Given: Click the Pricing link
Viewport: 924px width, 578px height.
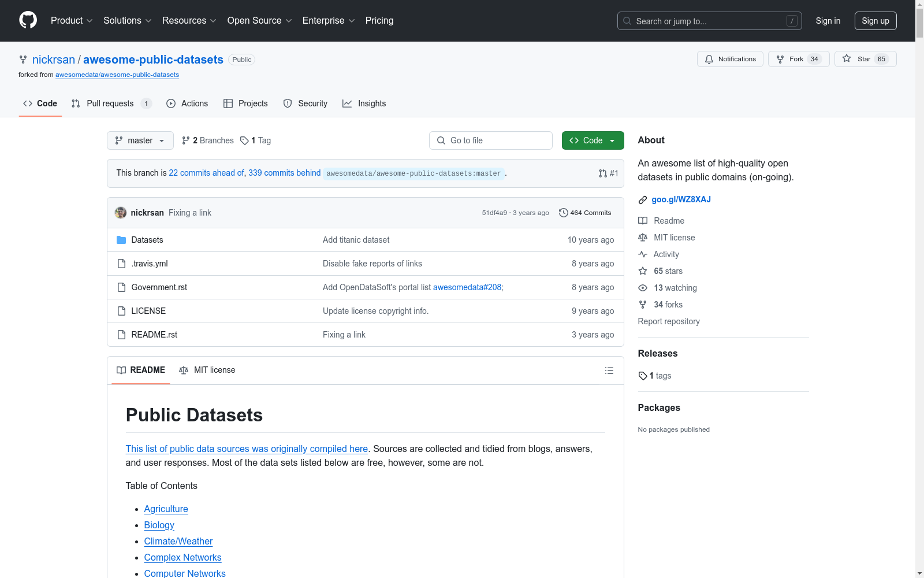Looking at the screenshot, I should 379,21.
